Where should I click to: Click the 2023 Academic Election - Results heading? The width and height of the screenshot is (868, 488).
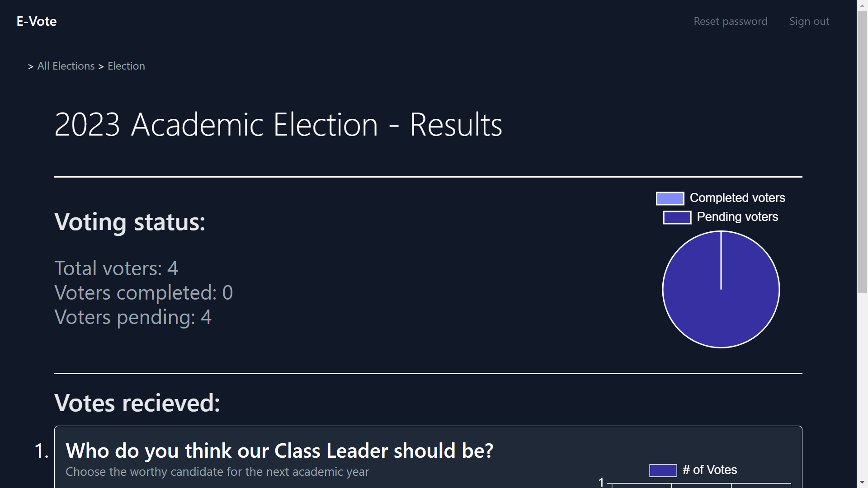[278, 124]
